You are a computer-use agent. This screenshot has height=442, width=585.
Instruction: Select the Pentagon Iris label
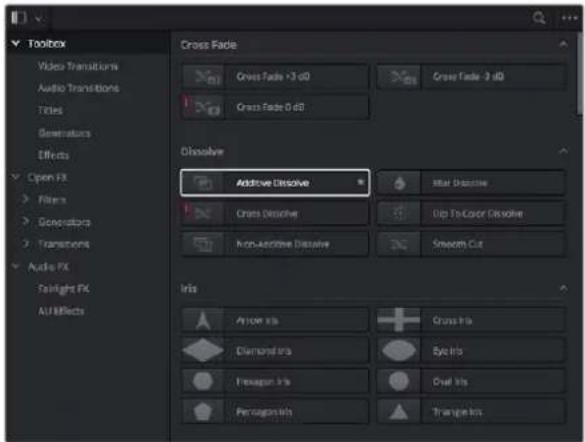(x=264, y=412)
